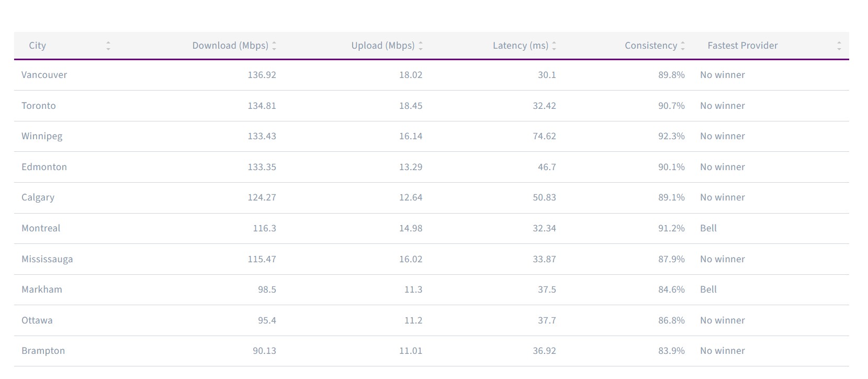Image resolution: width=868 pixels, height=379 pixels.
Task: Sort by Latency (ms) arrows icon
Action: [x=554, y=46]
